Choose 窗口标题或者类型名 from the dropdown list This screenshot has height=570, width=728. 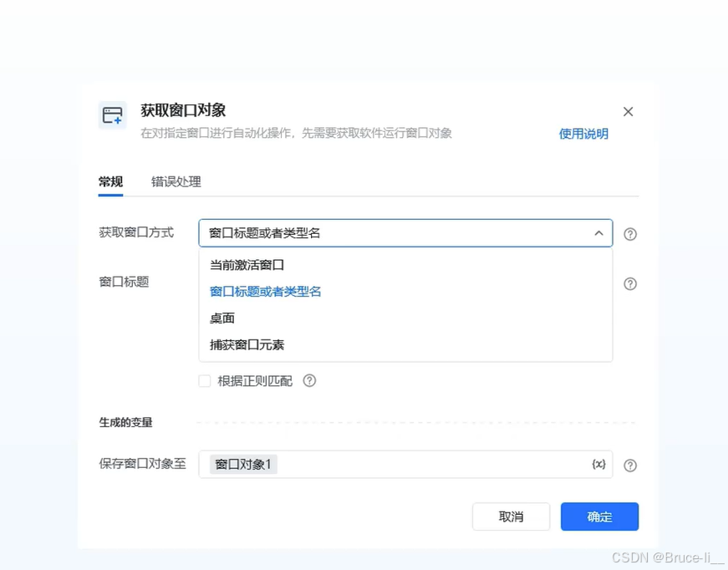(x=405, y=292)
